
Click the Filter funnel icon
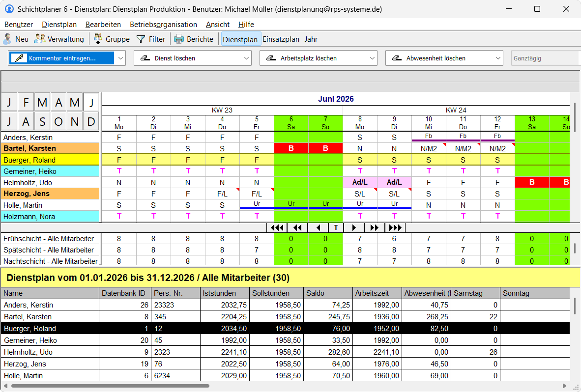pos(141,39)
